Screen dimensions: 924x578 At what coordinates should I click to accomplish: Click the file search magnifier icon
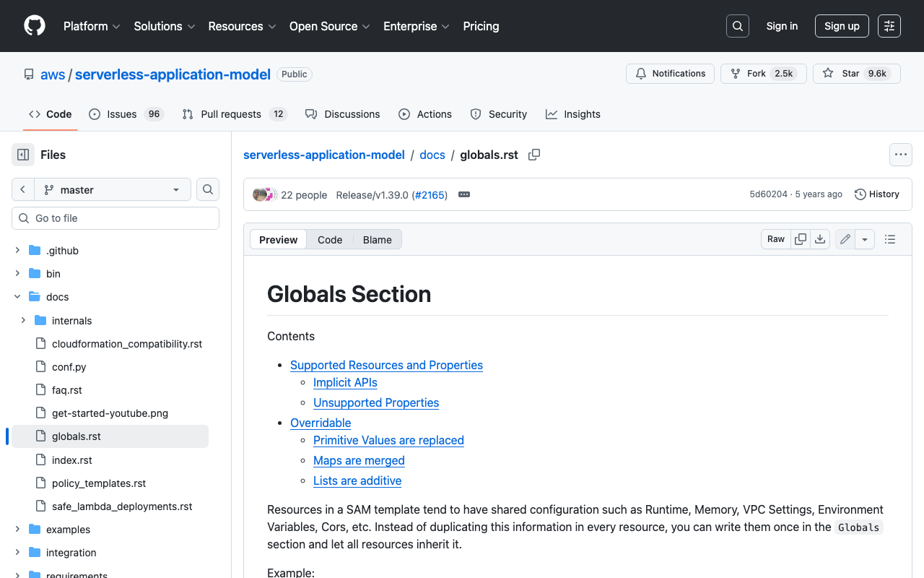click(x=208, y=189)
